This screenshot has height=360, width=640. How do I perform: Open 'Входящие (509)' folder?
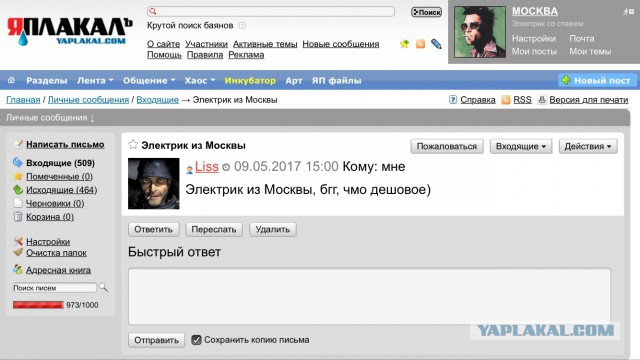pos(60,163)
